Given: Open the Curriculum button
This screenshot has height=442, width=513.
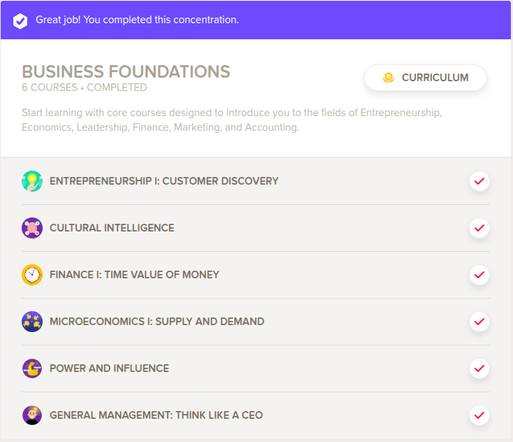Looking at the screenshot, I should tap(425, 78).
